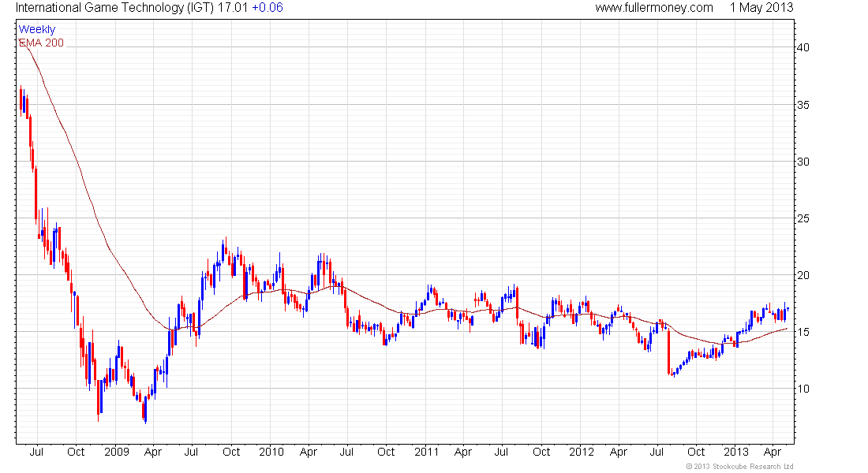Viewport: 868px width, 473px height.
Task: Click the Oct label just before 2009
Action: (76, 452)
